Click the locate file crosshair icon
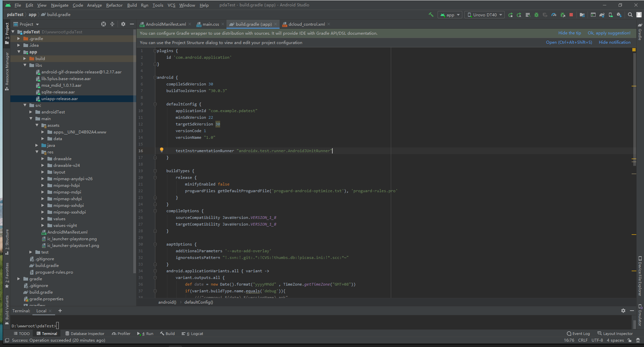The width and height of the screenshot is (644, 347). (104, 24)
